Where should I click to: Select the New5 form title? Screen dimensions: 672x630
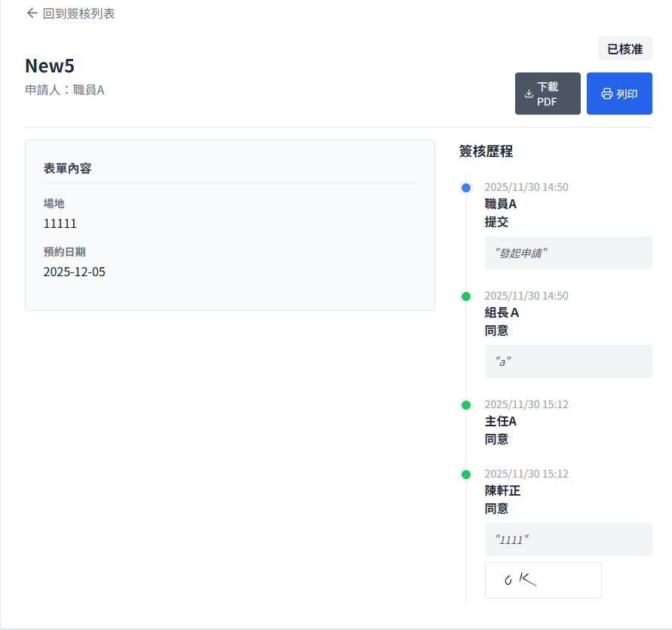(x=50, y=66)
